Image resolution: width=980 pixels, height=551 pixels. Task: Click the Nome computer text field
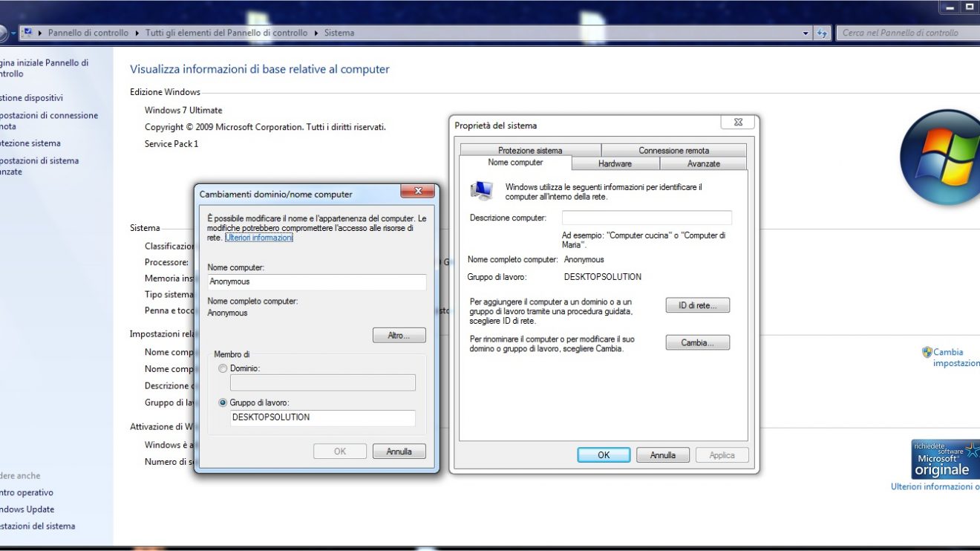click(317, 282)
